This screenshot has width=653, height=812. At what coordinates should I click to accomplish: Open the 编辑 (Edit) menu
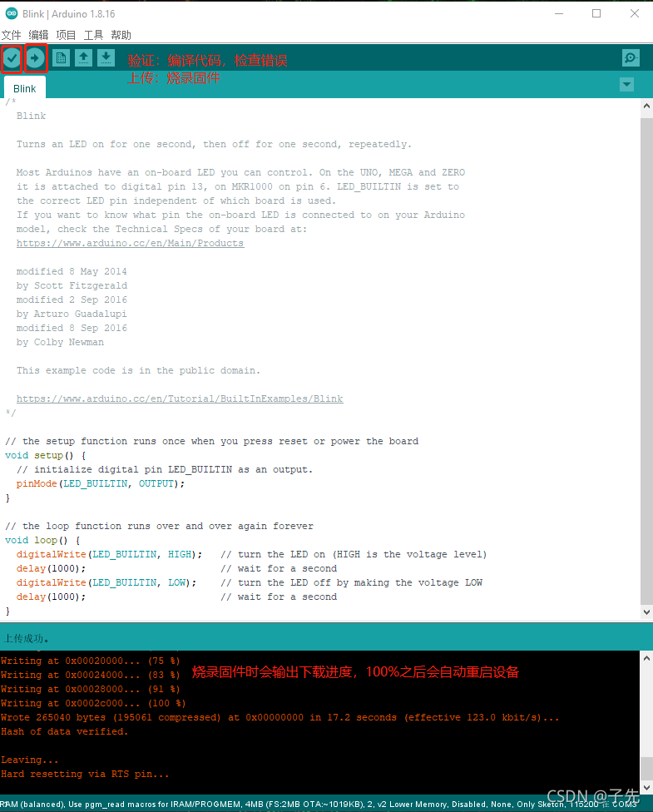coord(38,35)
